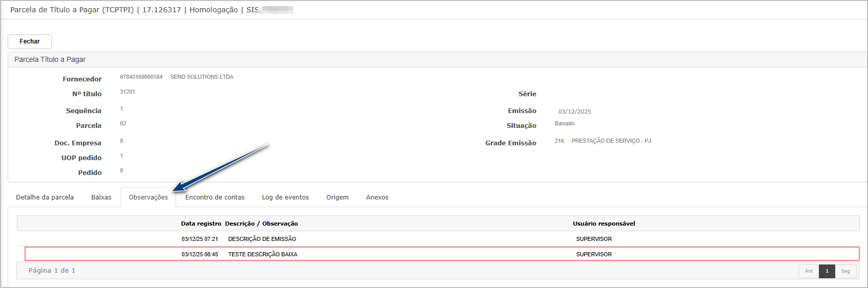Show the Log de eventos tab
Viewport: 868px width, 288px height.
286,197
